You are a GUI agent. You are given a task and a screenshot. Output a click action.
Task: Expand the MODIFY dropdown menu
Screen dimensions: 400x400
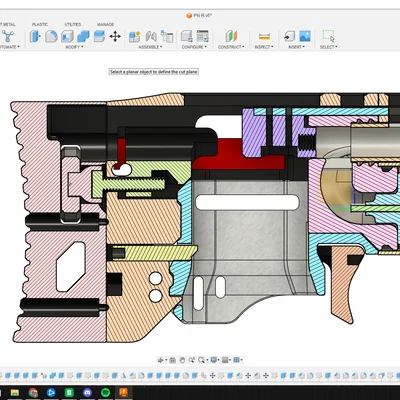tap(74, 47)
